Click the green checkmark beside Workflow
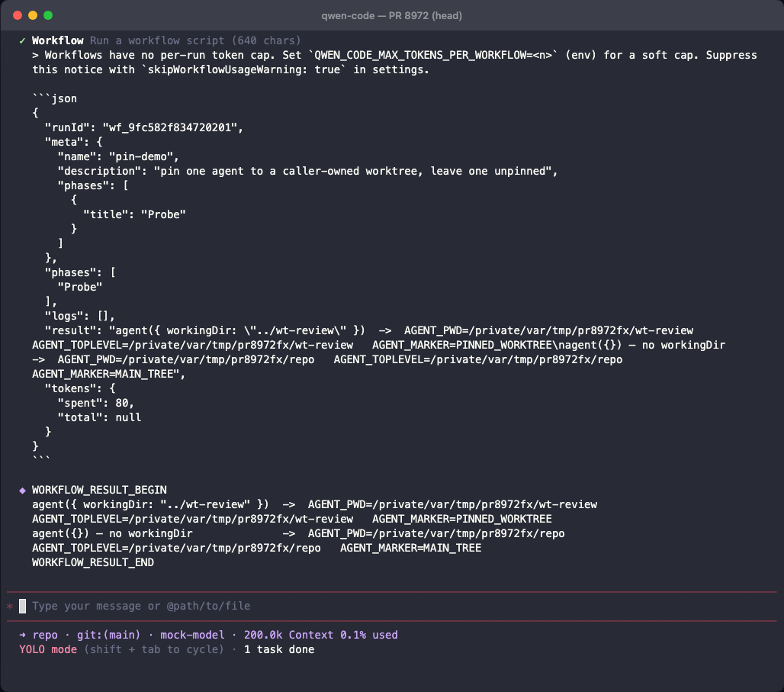The height and width of the screenshot is (692, 784). (22, 40)
